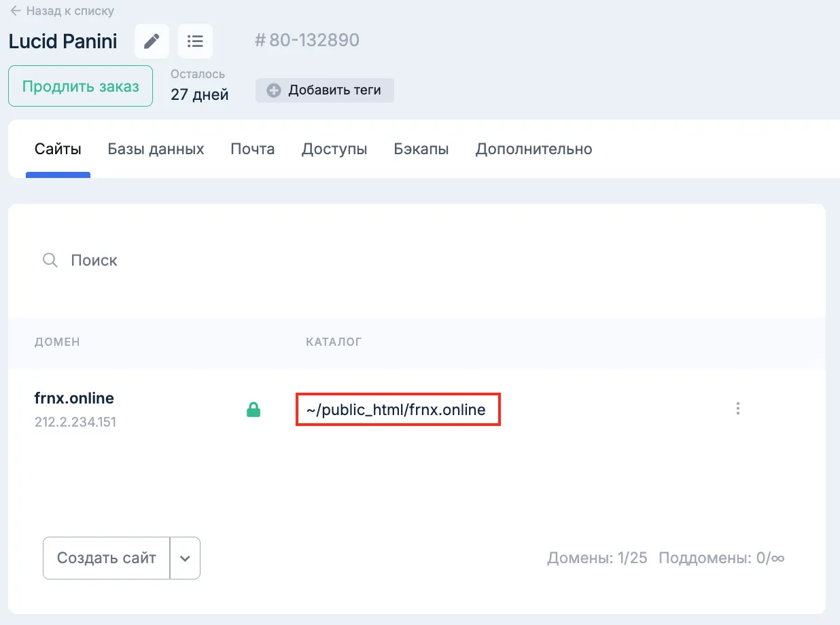The width and height of the screenshot is (840, 625).
Task: Open the Дополнительно tab
Action: click(x=533, y=149)
